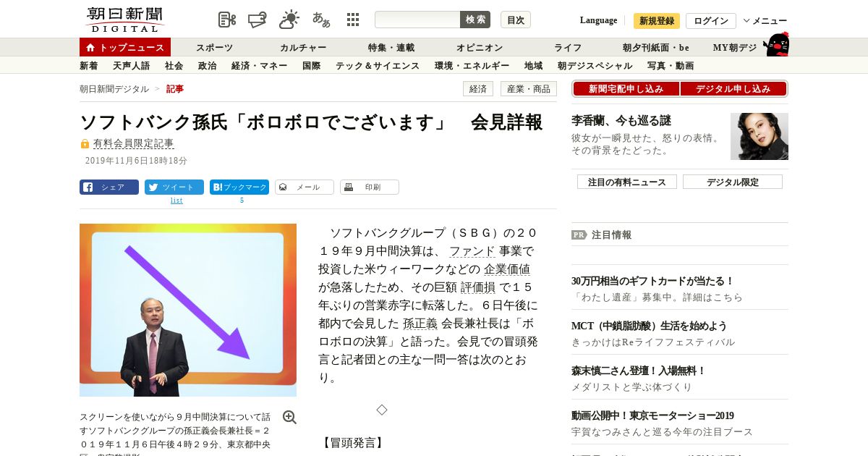
Task: Select 天声人語 in the sub navigation
Action: point(132,66)
